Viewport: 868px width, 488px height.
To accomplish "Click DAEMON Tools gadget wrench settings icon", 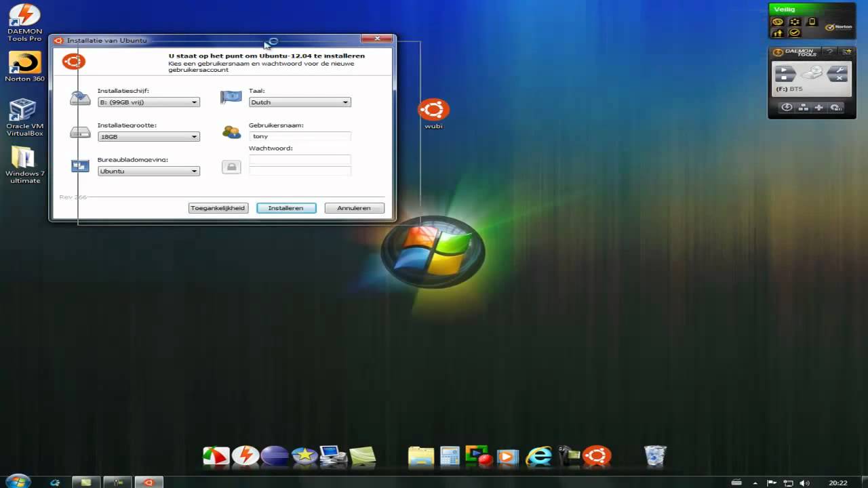I will click(839, 70).
